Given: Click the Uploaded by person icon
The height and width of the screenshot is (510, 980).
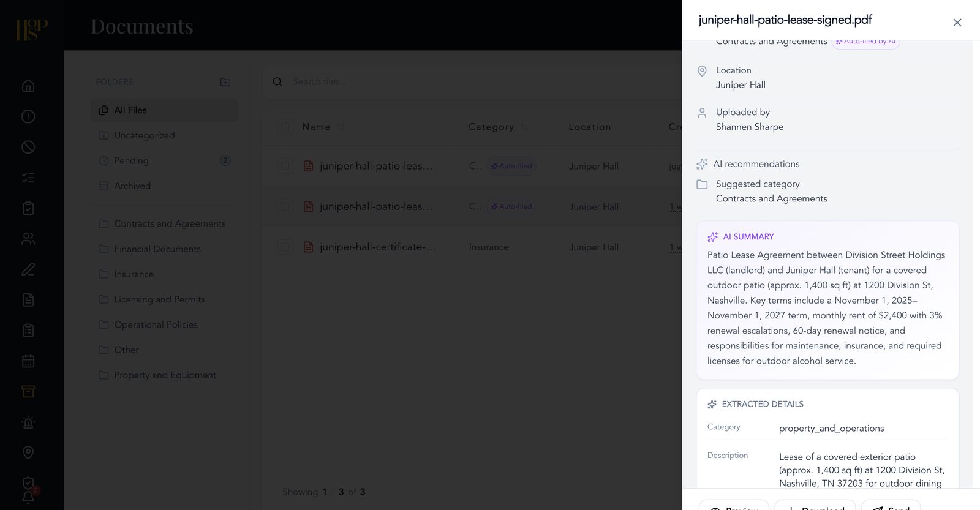Looking at the screenshot, I should pyautogui.click(x=703, y=113).
